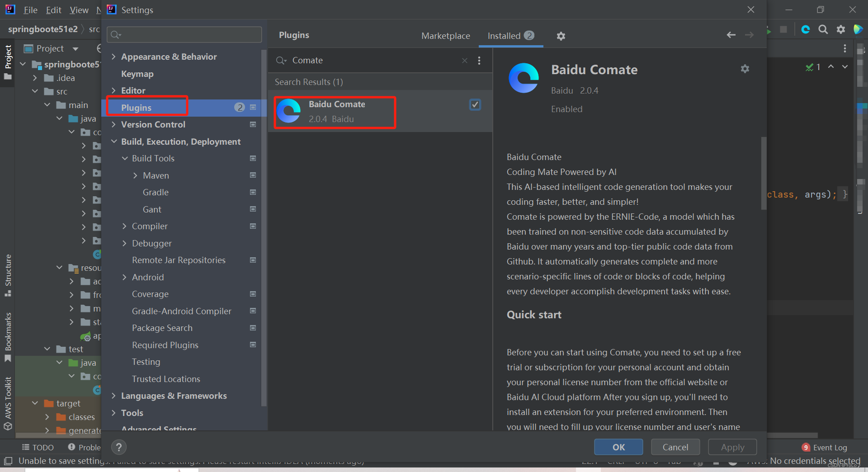
Task: Click project-level marker beside Coverage
Action: (x=253, y=294)
